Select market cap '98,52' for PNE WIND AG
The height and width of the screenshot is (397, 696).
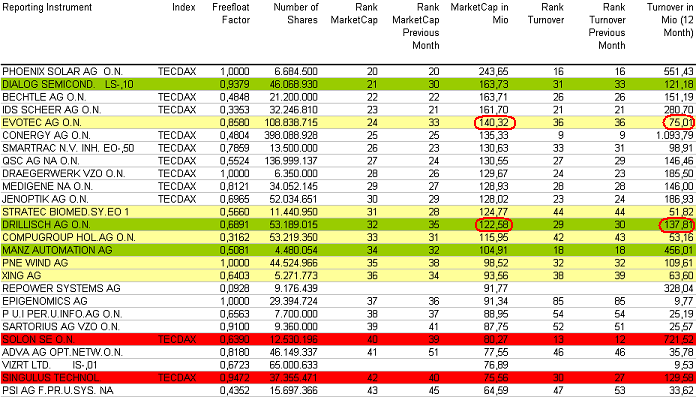[x=496, y=263]
